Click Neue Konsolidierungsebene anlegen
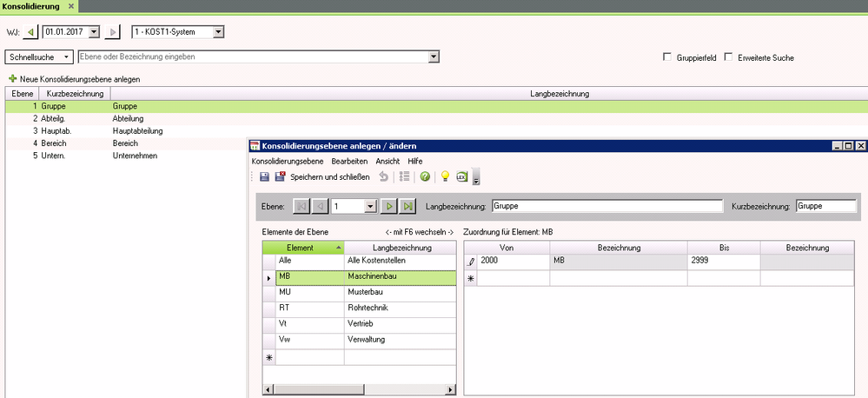This screenshot has width=868, height=398. 80,79
